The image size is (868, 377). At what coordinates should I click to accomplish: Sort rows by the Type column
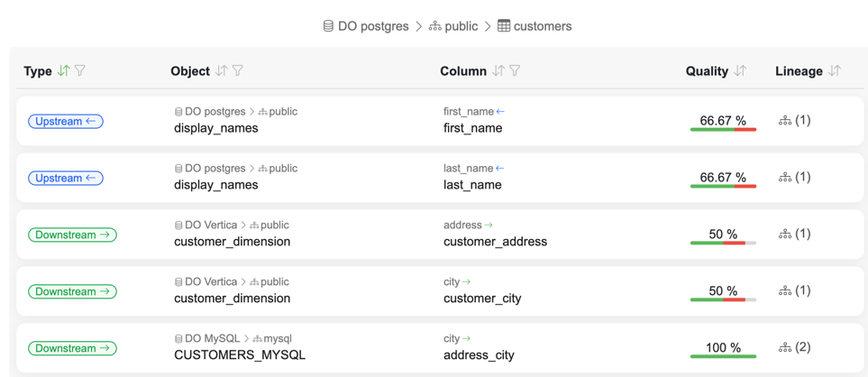click(x=63, y=70)
